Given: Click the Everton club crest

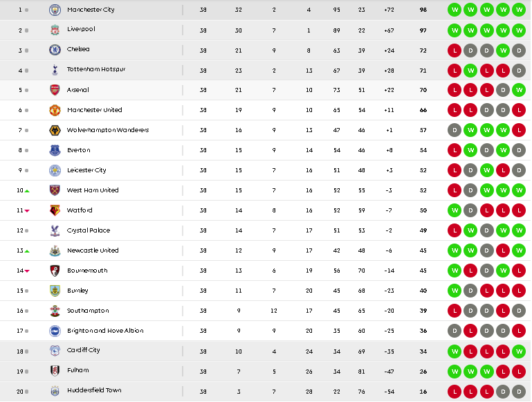Looking at the screenshot, I should tap(55, 150).
